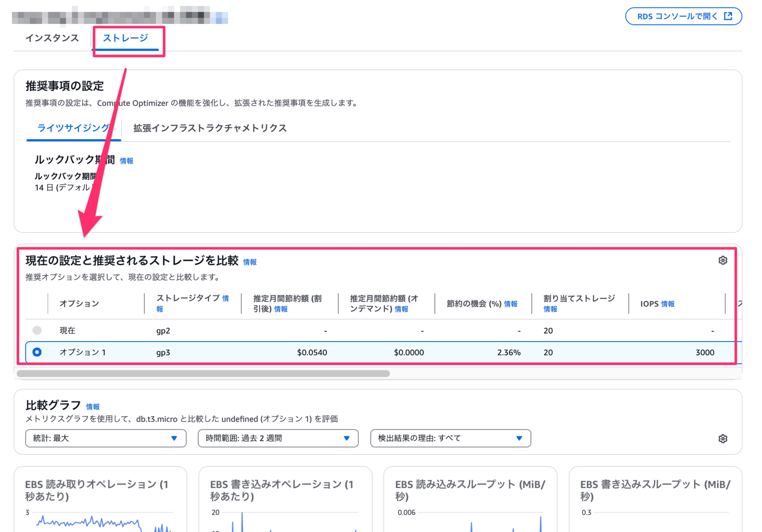Click the EBS 書き込みスループット graph card
762x532 pixels.
tap(655, 499)
